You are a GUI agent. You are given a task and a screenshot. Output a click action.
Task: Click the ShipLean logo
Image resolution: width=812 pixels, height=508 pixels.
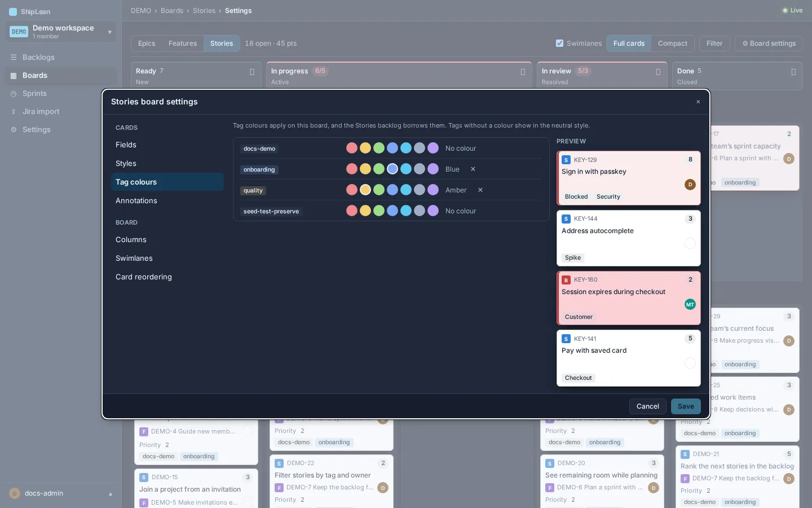point(13,12)
